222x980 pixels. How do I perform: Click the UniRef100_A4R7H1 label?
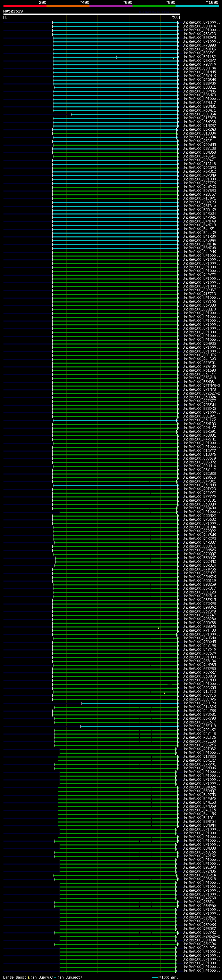[x=199, y=439]
